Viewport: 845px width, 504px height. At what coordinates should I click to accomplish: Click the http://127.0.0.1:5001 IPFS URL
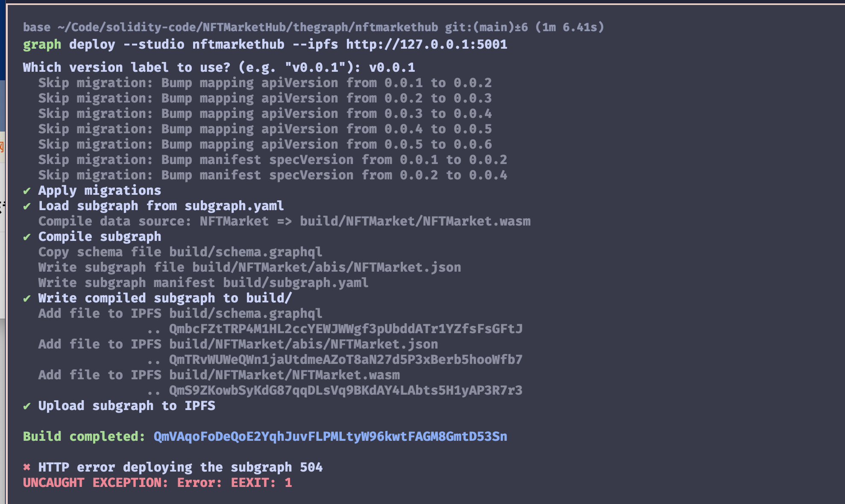tap(426, 44)
